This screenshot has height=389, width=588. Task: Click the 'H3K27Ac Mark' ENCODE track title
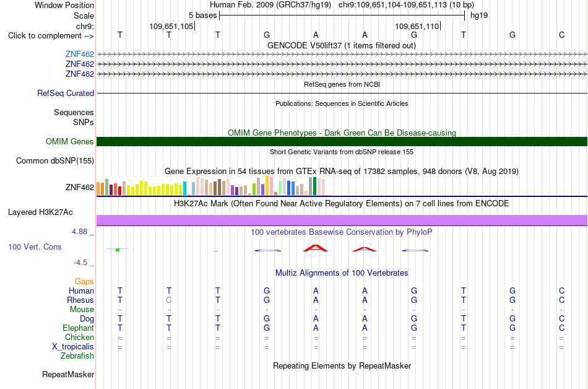coord(342,204)
